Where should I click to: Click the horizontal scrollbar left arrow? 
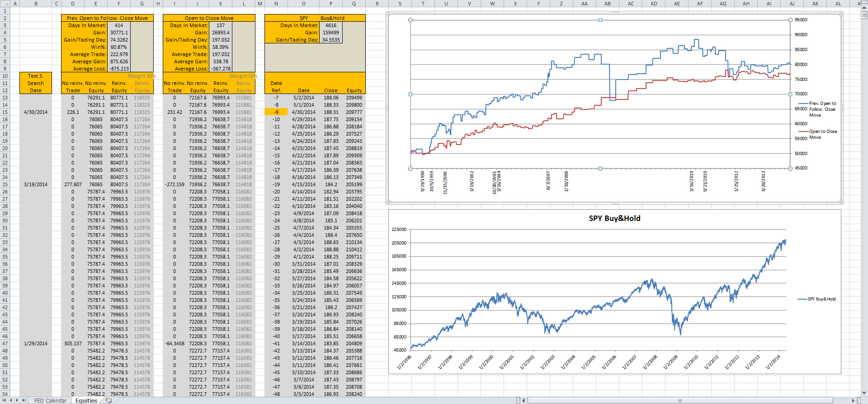click(x=524, y=400)
